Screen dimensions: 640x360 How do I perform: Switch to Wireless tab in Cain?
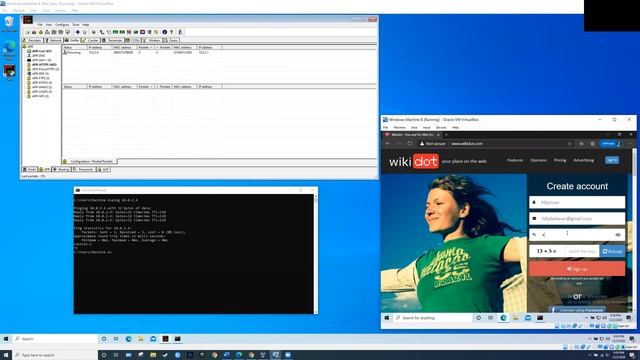(152, 40)
